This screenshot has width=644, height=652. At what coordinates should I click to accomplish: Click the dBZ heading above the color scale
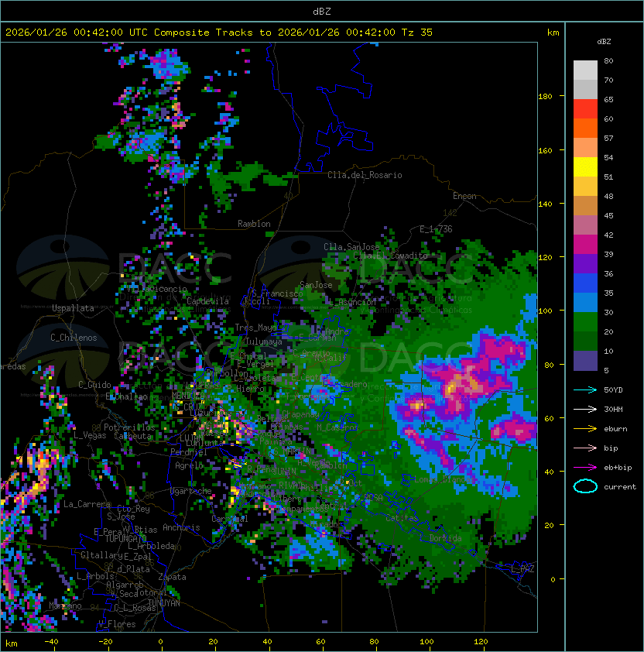(x=604, y=42)
